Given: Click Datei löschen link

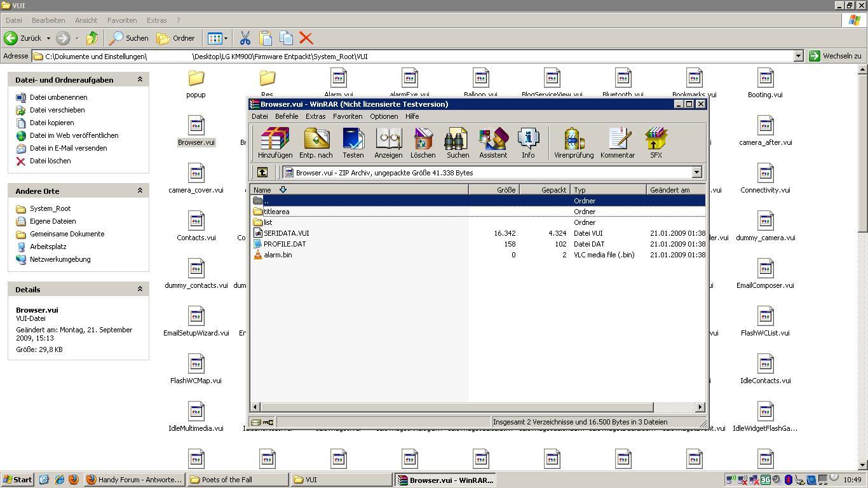Looking at the screenshot, I should pyautogui.click(x=50, y=161).
